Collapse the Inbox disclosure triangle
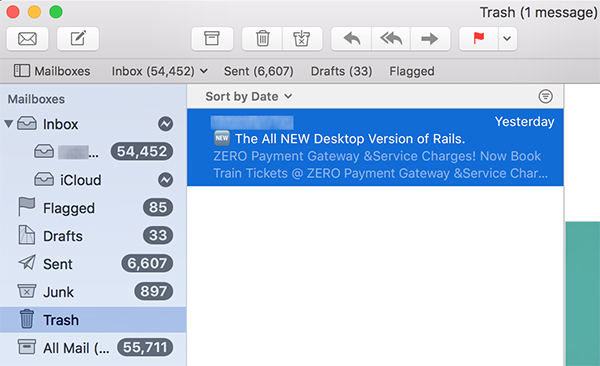The image size is (600, 366). (8, 124)
